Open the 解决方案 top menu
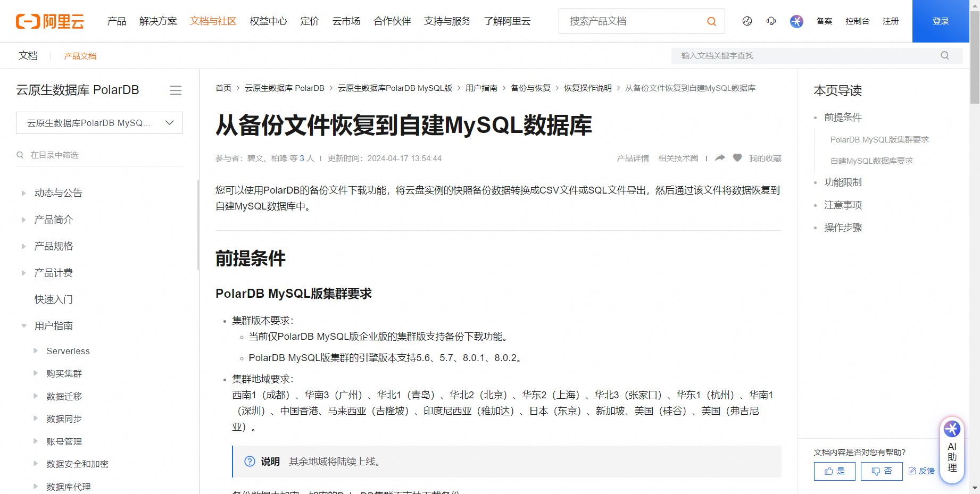The image size is (980, 494). [158, 21]
